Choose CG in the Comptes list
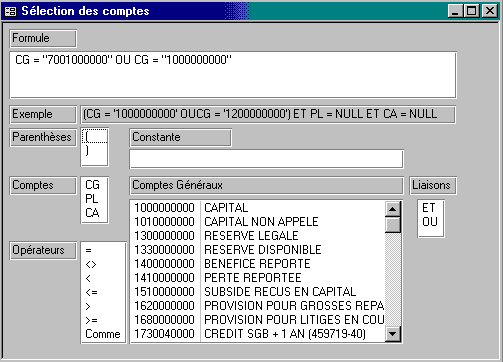 pyautogui.click(x=95, y=185)
